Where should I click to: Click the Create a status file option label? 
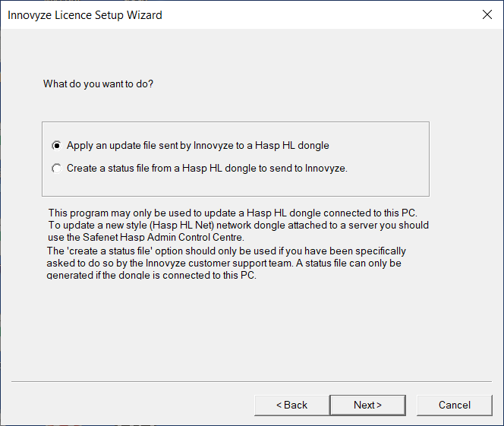[x=207, y=169]
